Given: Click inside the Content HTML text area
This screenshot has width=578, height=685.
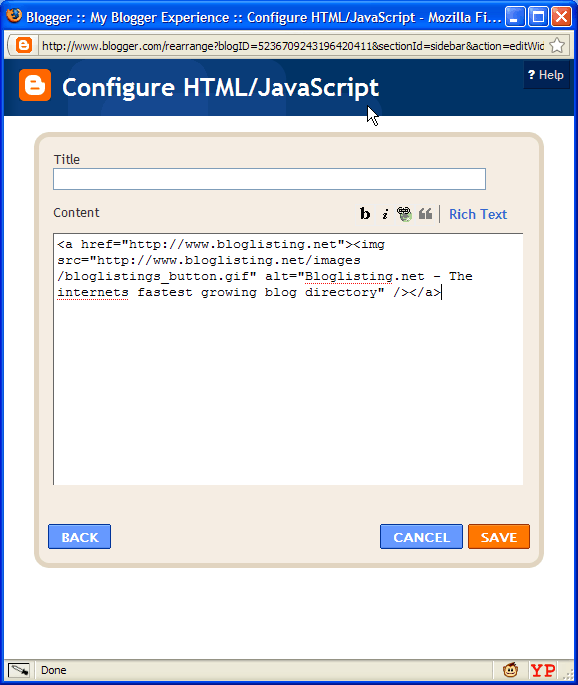Looking at the screenshot, I should pyautogui.click(x=288, y=359).
